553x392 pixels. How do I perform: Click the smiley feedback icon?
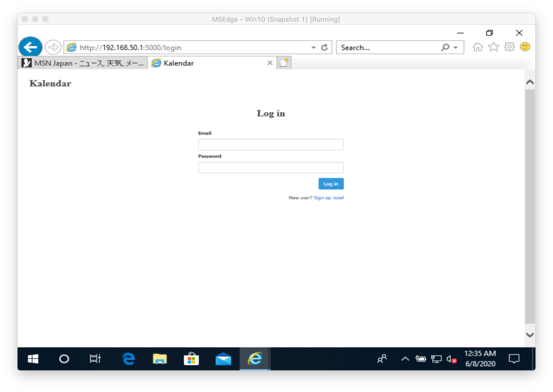[525, 47]
